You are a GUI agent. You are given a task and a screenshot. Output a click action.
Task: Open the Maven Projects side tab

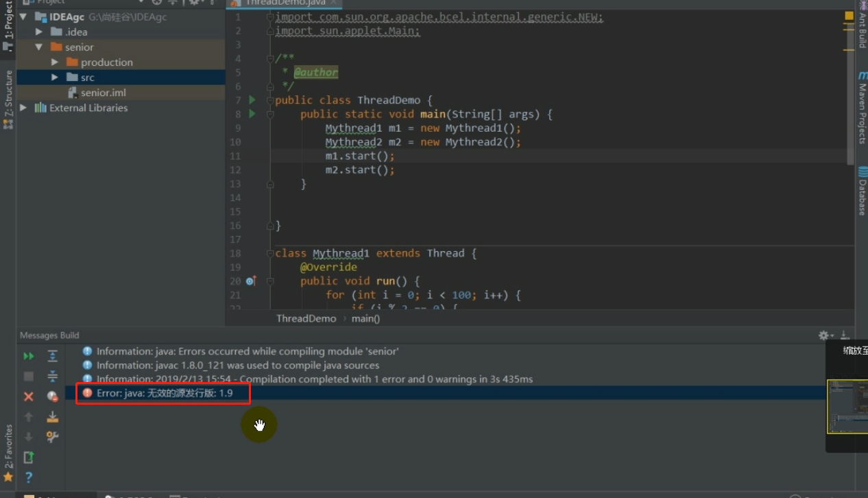[862, 108]
